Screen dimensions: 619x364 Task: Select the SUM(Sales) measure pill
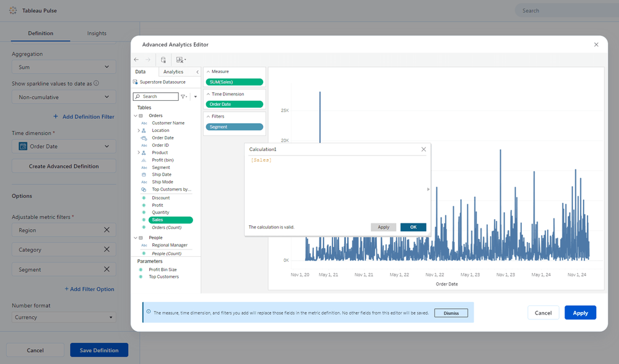click(x=235, y=82)
